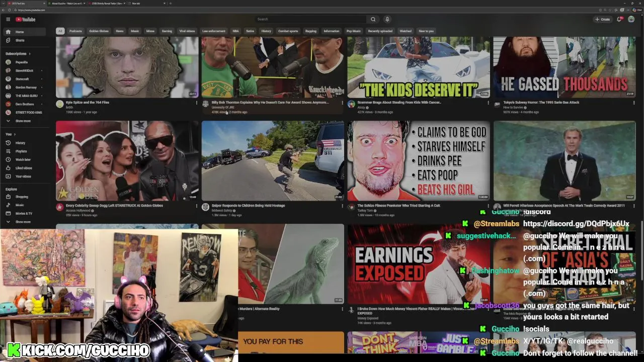This screenshot has width=644, height=362.
Task: Open the Dam Brothers subscription channel
Action: [25, 104]
